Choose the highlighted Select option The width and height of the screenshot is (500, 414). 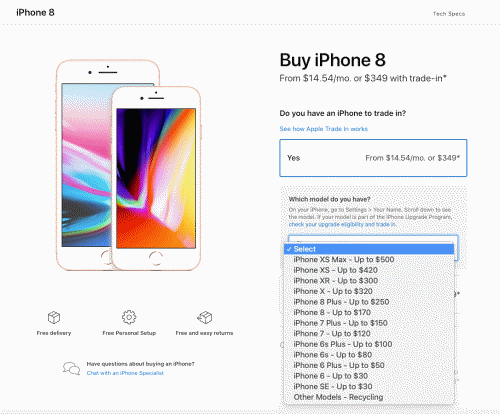[369, 249]
